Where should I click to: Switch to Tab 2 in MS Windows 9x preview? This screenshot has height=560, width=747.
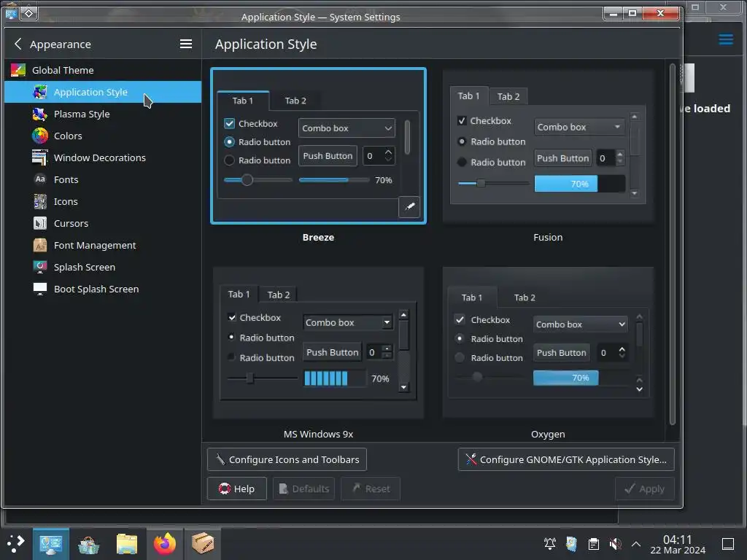[278, 295]
